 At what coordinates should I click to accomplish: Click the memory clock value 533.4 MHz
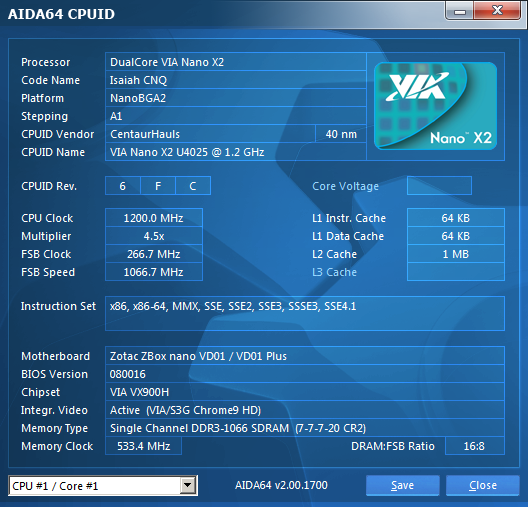pyautogui.click(x=143, y=446)
